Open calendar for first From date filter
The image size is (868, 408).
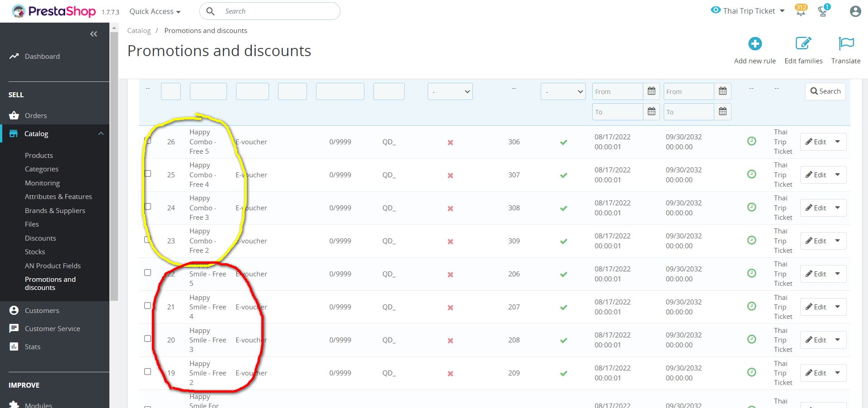point(651,91)
